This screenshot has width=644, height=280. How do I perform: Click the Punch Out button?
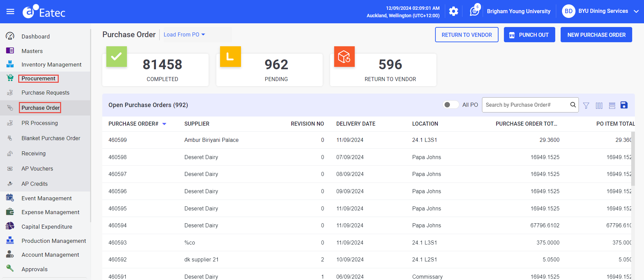[x=529, y=35]
